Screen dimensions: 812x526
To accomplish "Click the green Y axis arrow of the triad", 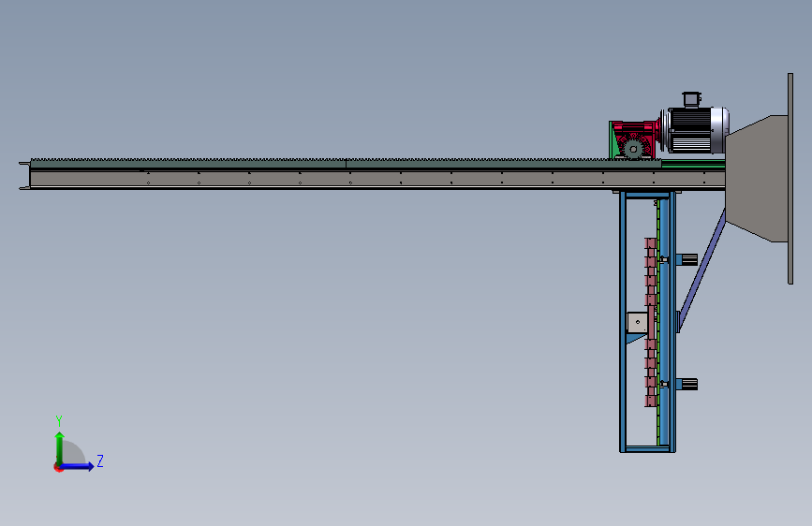I will click(60, 447).
